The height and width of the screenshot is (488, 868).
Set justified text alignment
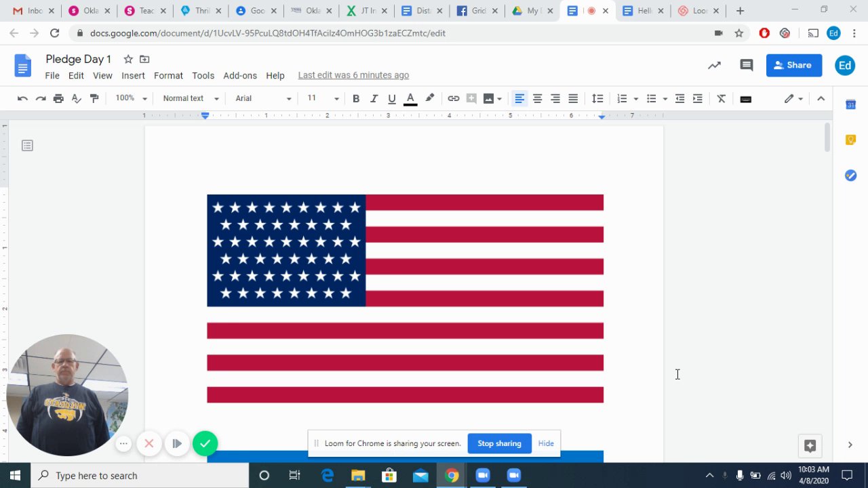point(573,98)
